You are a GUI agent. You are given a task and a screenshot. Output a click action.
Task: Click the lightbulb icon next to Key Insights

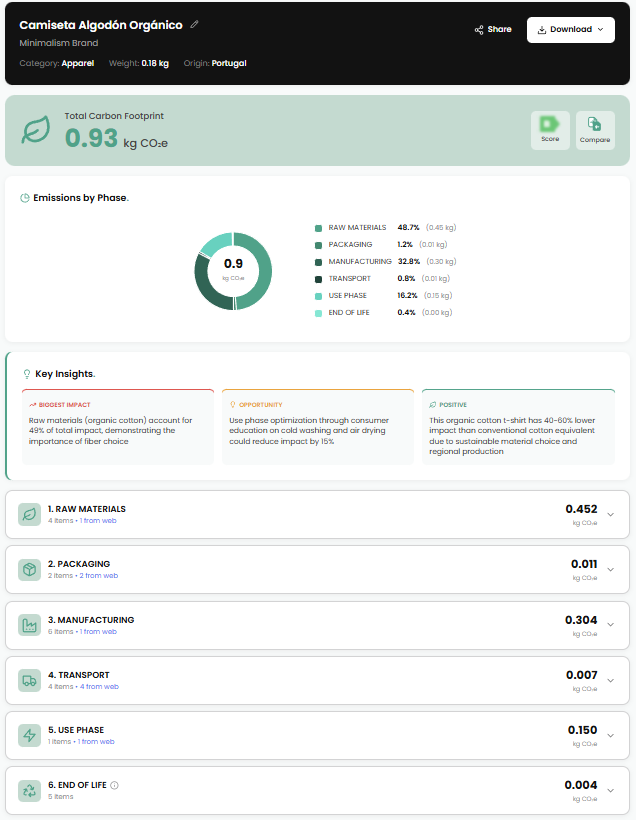(27, 374)
